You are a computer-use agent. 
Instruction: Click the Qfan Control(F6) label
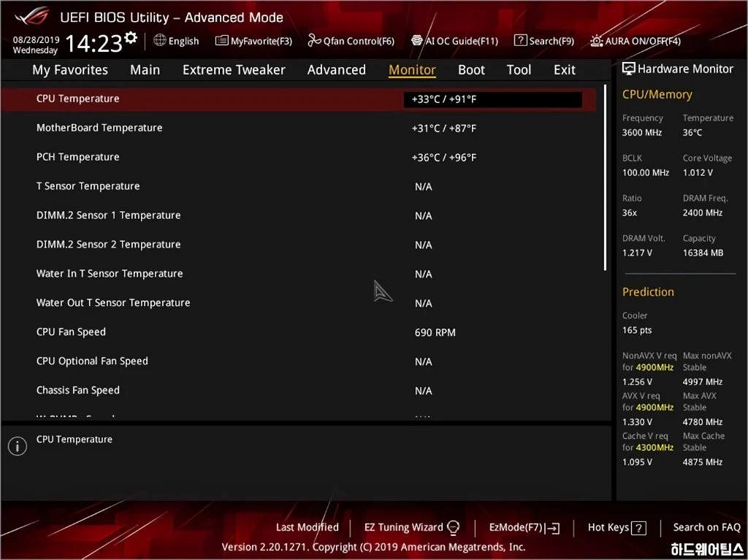359,41
